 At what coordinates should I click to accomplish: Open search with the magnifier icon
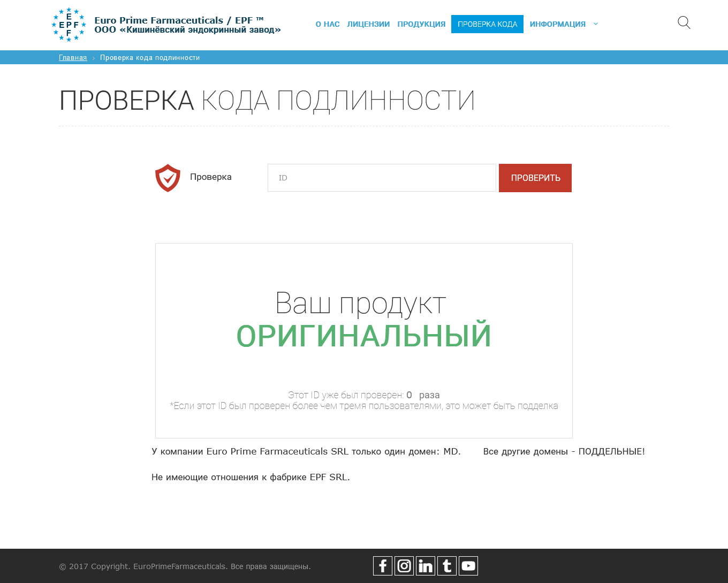[684, 22]
